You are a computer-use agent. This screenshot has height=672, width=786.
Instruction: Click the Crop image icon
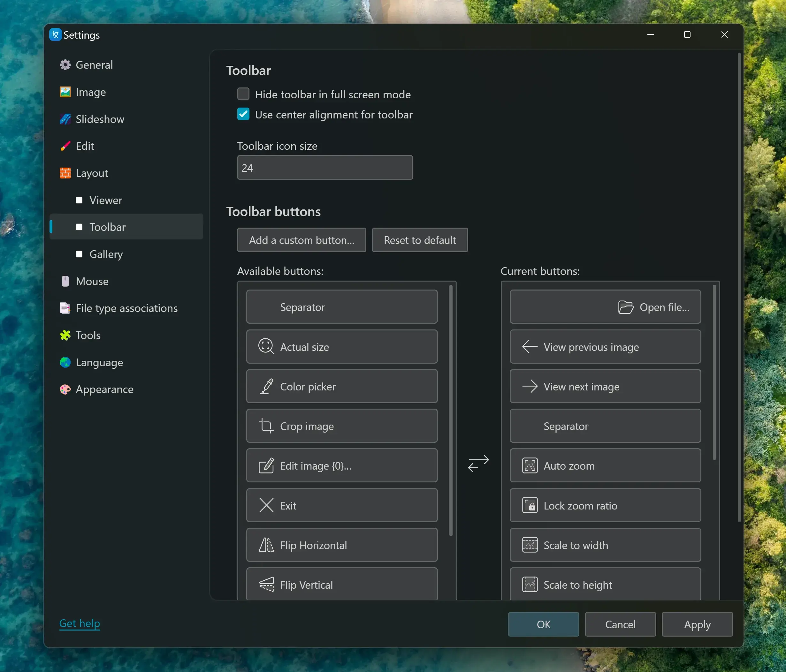click(266, 426)
